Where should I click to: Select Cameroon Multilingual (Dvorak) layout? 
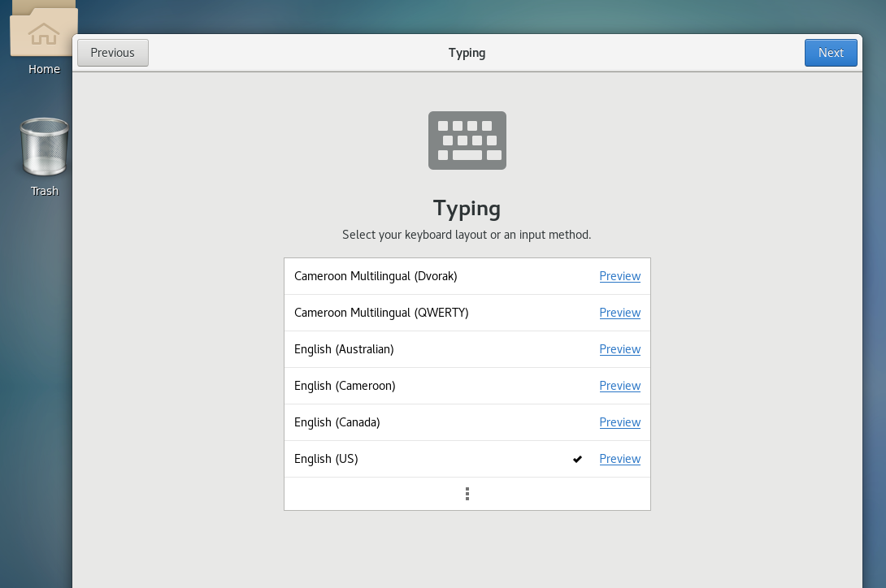point(467,276)
